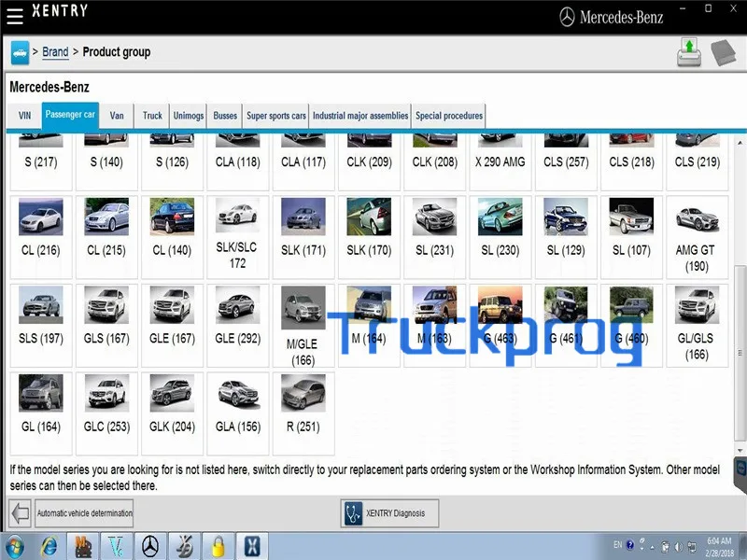Select the M/GLE (166) model

click(303, 325)
